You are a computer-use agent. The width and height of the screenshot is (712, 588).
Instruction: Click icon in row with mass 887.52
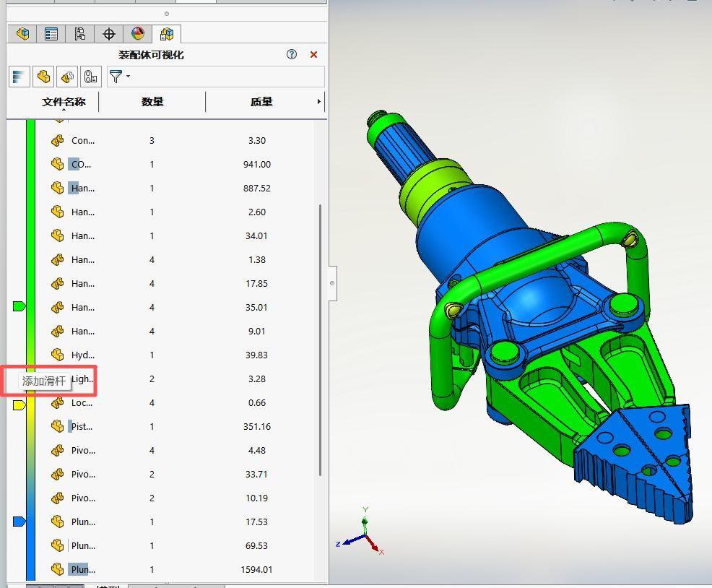click(x=57, y=188)
